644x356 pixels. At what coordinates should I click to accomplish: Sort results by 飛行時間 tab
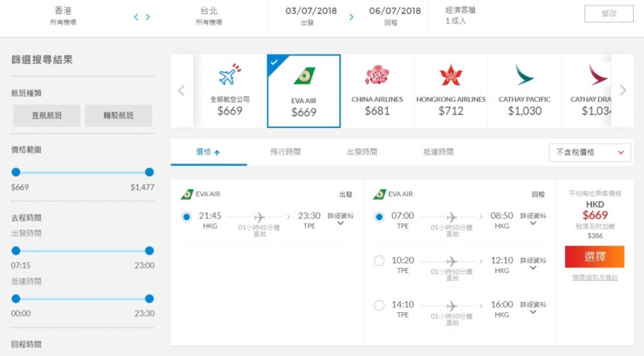pyautogui.click(x=285, y=152)
